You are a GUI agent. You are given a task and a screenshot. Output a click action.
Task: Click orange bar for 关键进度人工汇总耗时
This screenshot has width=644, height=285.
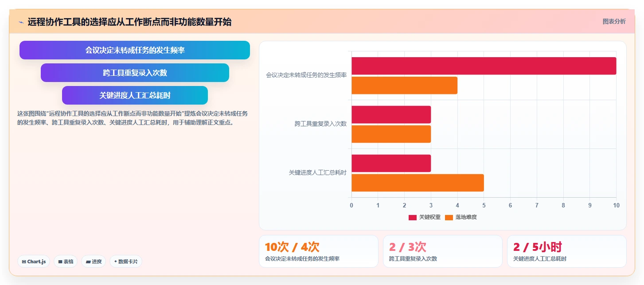click(418, 183)
